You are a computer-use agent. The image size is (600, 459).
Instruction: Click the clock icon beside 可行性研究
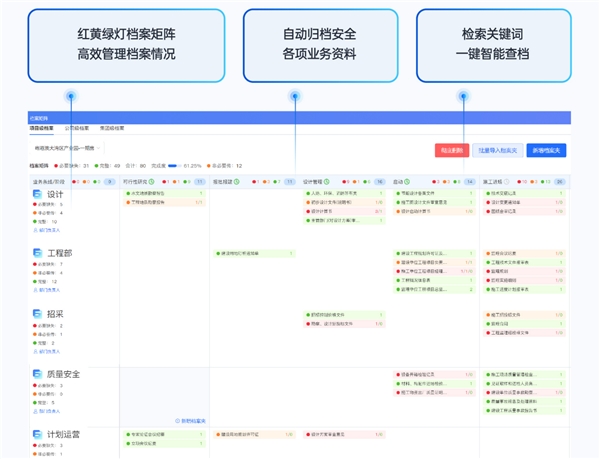point(152,182)
